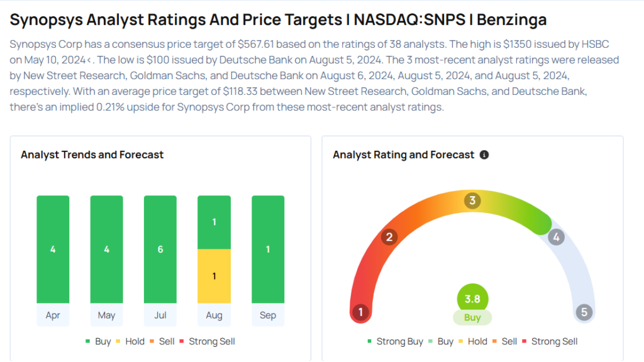
Task: Toggle Strong Sell legend in Analyst Trends chart
Action: (207, 341)
